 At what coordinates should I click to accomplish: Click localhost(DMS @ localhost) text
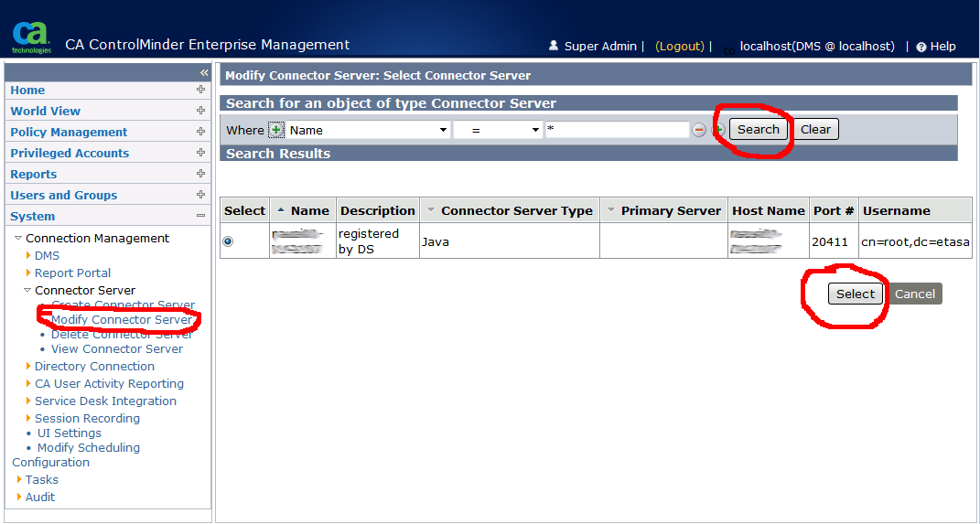817,47
